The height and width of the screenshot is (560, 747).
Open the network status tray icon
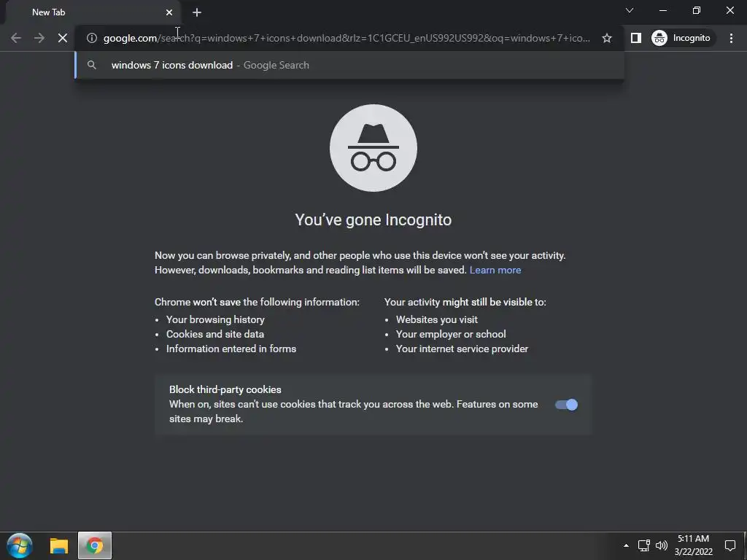pos(644,545)
